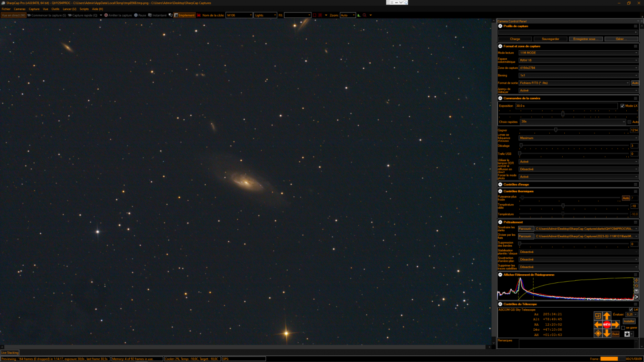Viewport: 644px width, 362px height.
Task: Slew telescope up with the up arrow
Action: (x=607, y=316)
